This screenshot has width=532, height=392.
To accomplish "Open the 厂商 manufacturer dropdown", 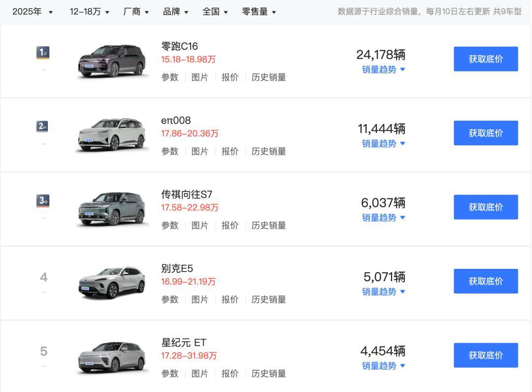I will (136, 12).
